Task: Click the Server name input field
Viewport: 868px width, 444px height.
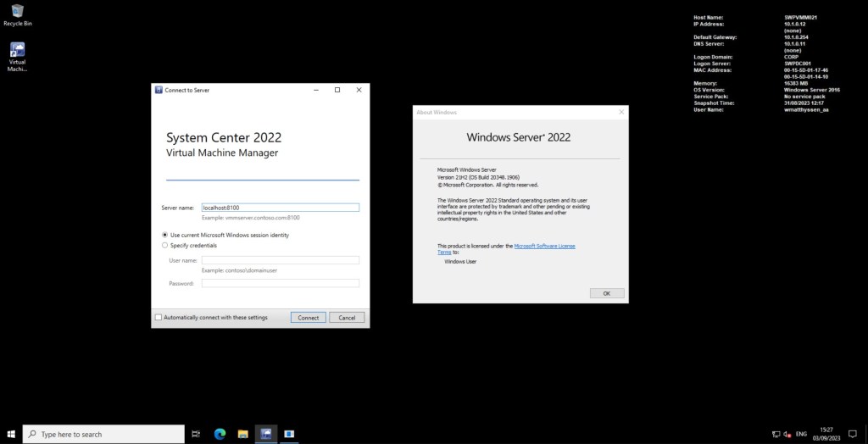Action: pyautogui.click(x=280, y=208)
